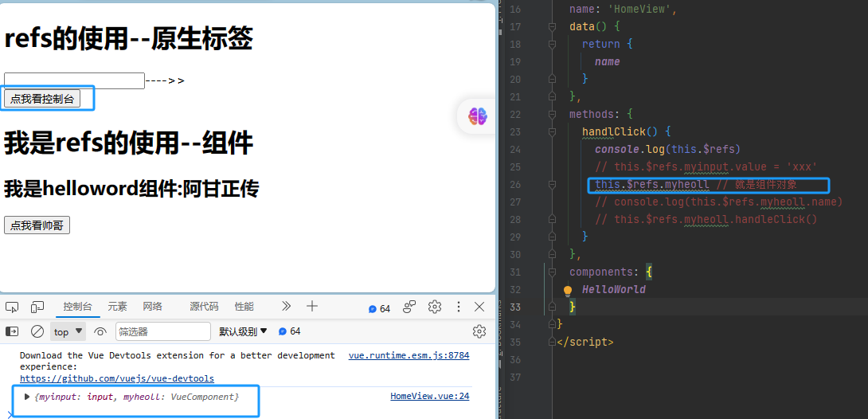The height and width of the screenshot is (419, 868).
Task: Click the fold marker at the </script> line
Action: tap(552, 342)
